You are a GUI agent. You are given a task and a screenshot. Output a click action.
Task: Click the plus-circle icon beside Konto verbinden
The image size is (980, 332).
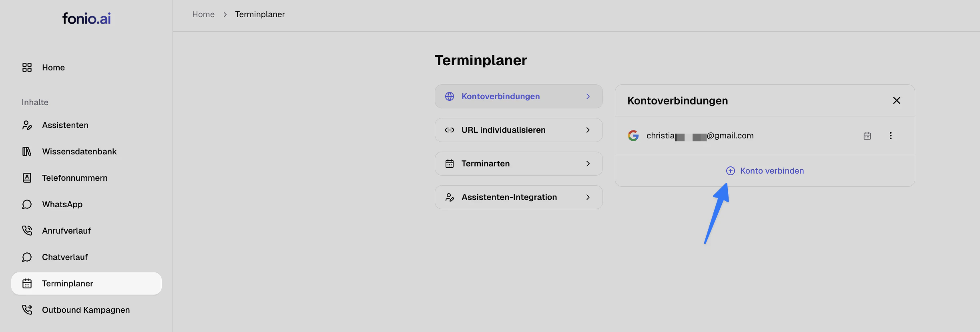tap(731, 171)
